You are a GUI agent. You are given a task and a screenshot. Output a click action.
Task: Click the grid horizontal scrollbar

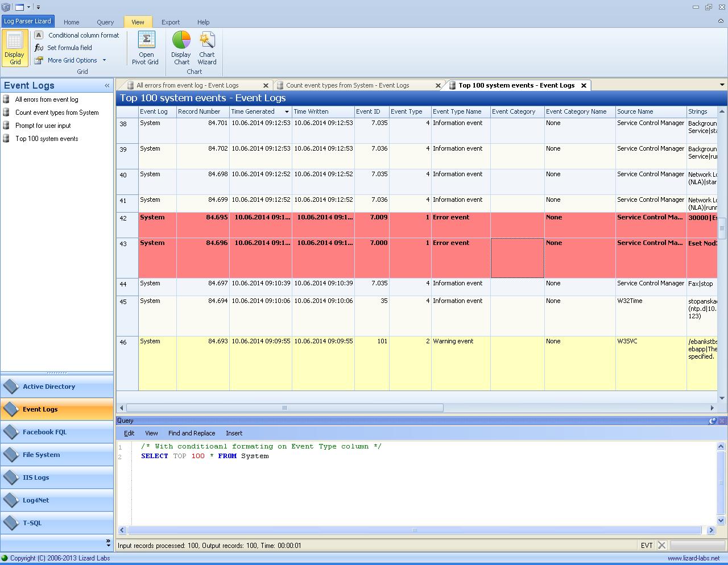(284, 408)
